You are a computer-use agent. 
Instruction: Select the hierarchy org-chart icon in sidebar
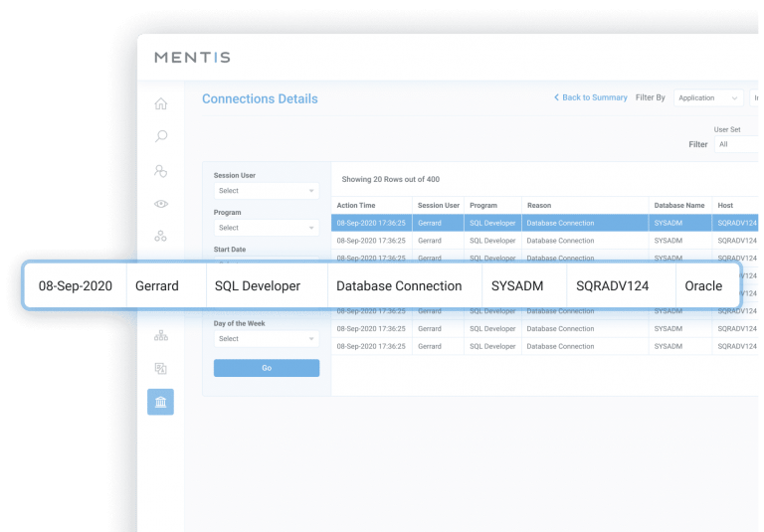160,336
